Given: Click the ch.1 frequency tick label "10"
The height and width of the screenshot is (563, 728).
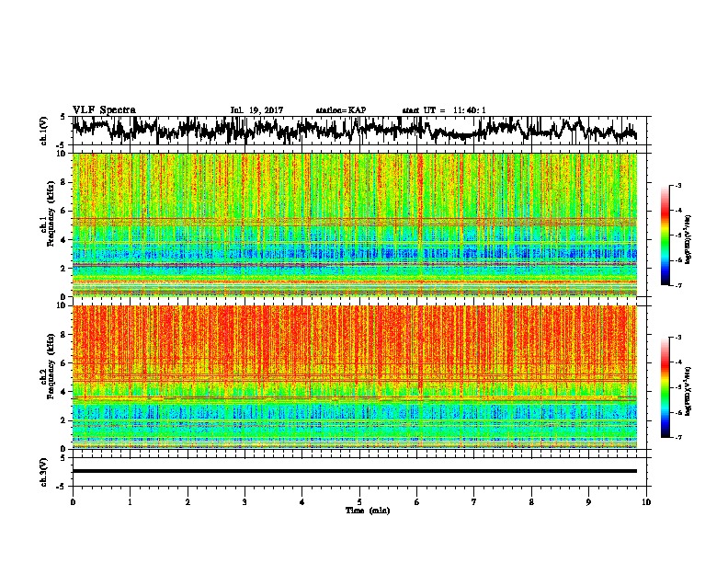Looking at the screenshot, I should [63, 154].
